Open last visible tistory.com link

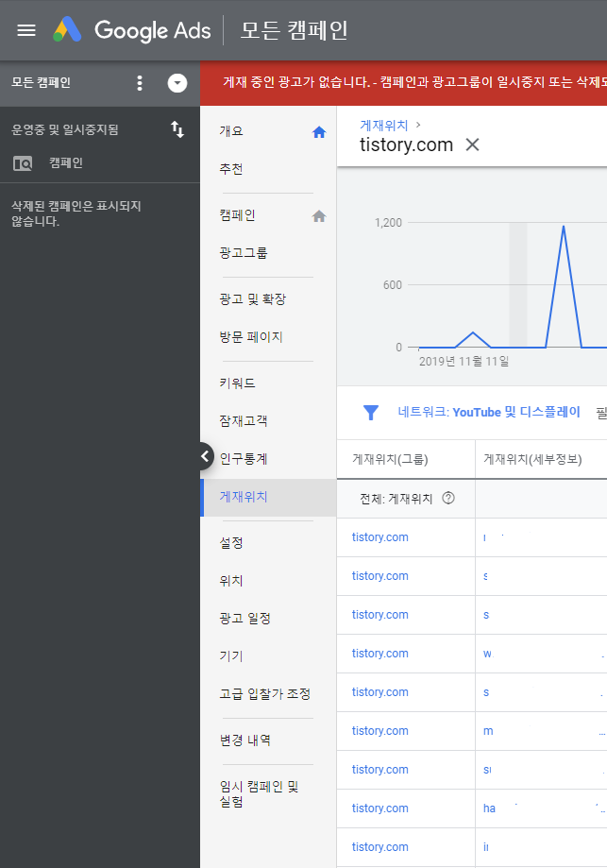tap(380, 847)
